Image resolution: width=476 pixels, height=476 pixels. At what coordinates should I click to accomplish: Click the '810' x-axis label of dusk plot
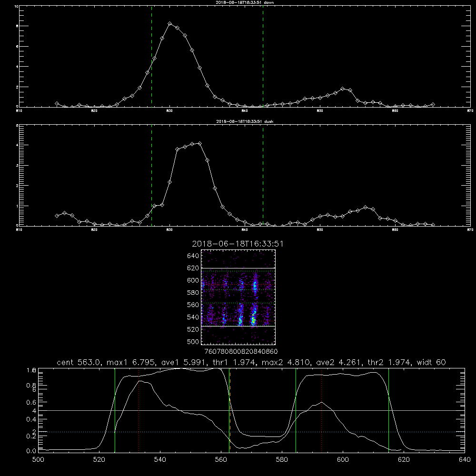tap(19, 230)
